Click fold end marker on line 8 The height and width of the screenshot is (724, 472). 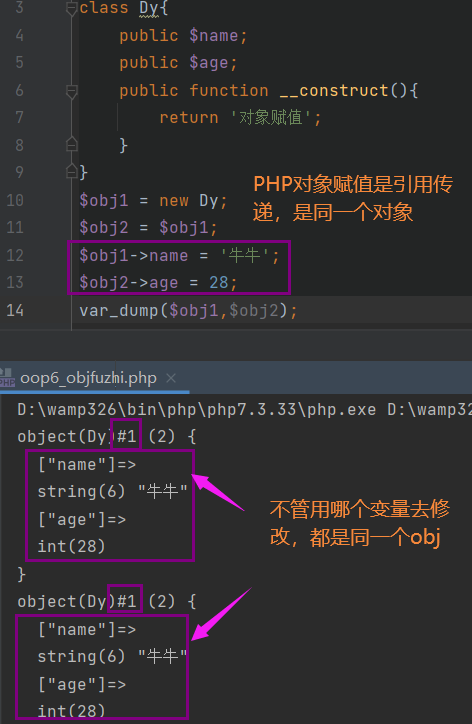(72, 145)
